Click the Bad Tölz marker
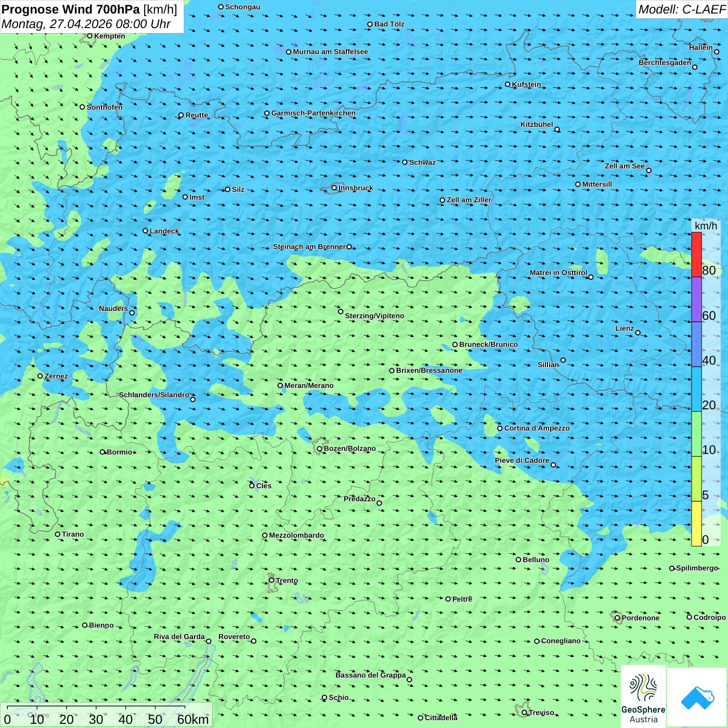Viewport: 728px width, 728px height. coord(370,24)
